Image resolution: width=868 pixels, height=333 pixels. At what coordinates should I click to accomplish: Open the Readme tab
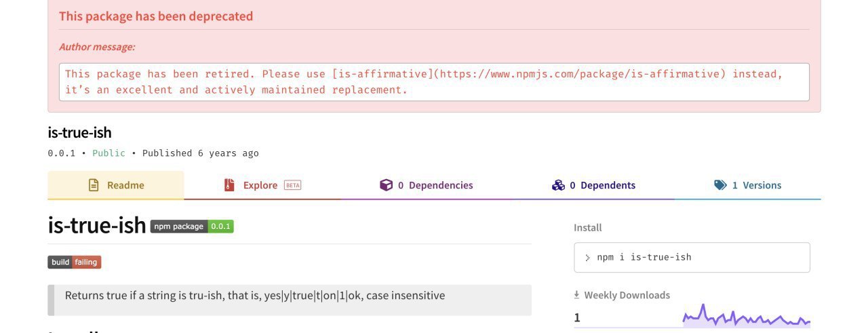coord(115,185)
